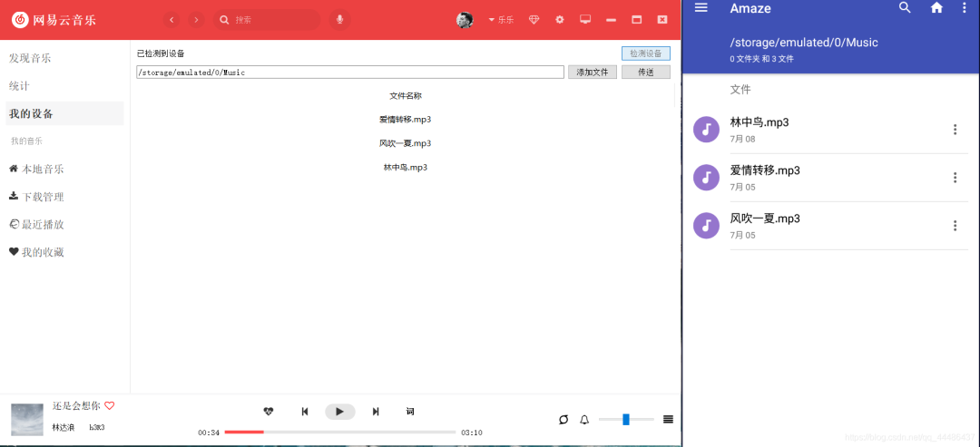Click the music note icon beside 风吹一夏.mp3

click(x=706, y=226)
